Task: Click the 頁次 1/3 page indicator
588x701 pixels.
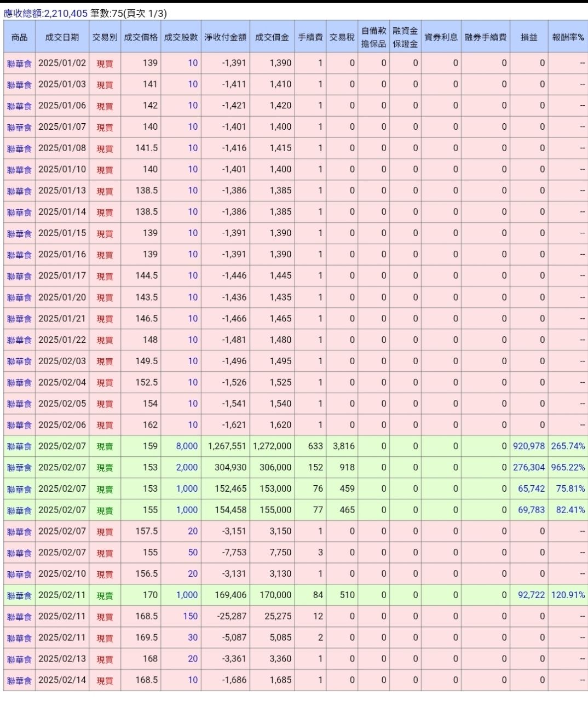Action: 146,13
